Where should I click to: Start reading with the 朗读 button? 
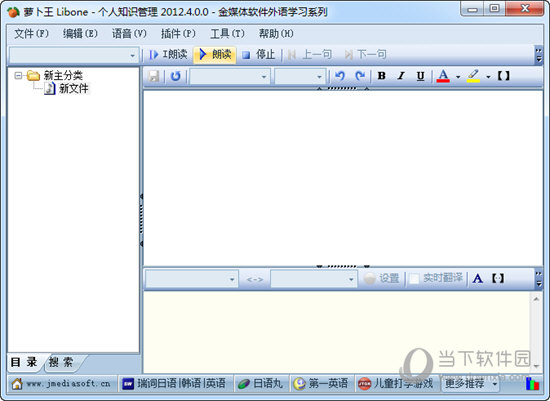point(215,55)
